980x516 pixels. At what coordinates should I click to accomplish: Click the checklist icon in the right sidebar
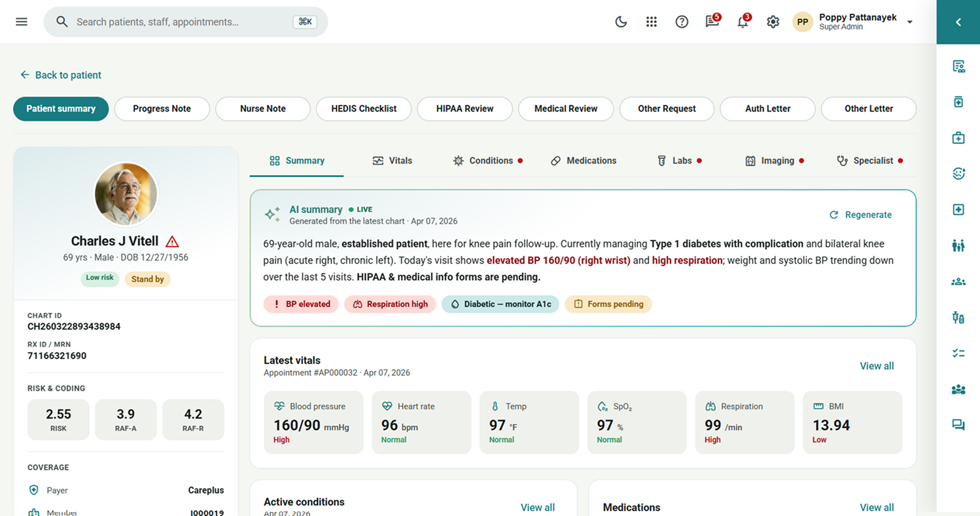(959, 353)
